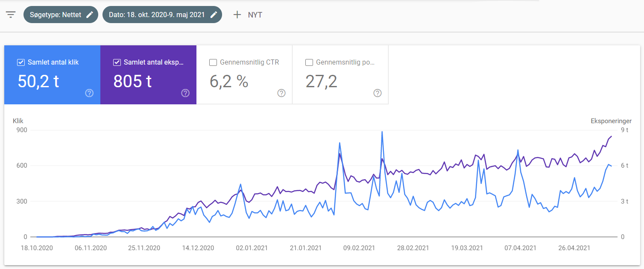Screen dimensions: 644x269
Task: Click the 26.04.2021 date label
Action: click(574, 248)
